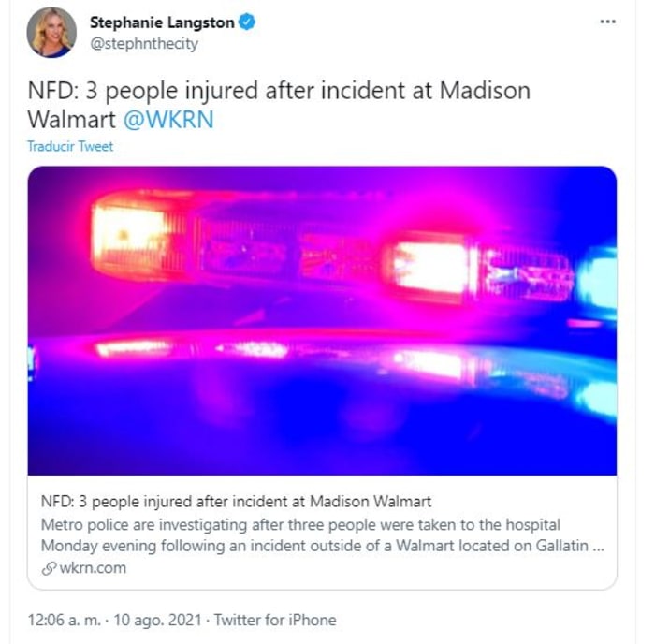The width and height of the screenshot is (655, 644).
Task: Click Traducir Tweet to translate
Action: tap(70, 146)
